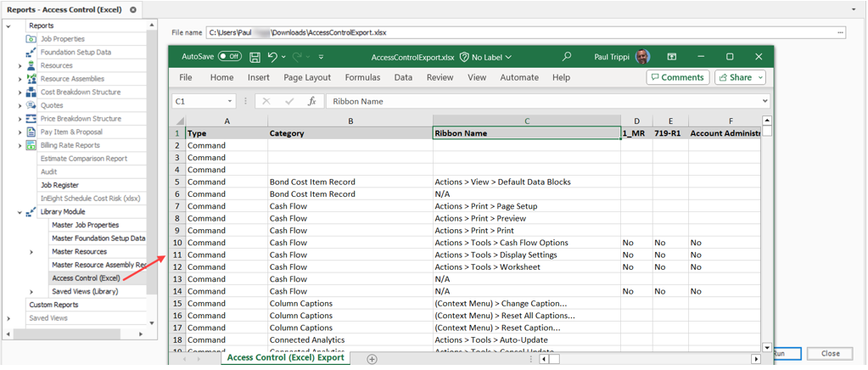The width and height of the screenshot is (868, 370).
Task: Toggle the AutoSave switch
Action: (229, 57)
